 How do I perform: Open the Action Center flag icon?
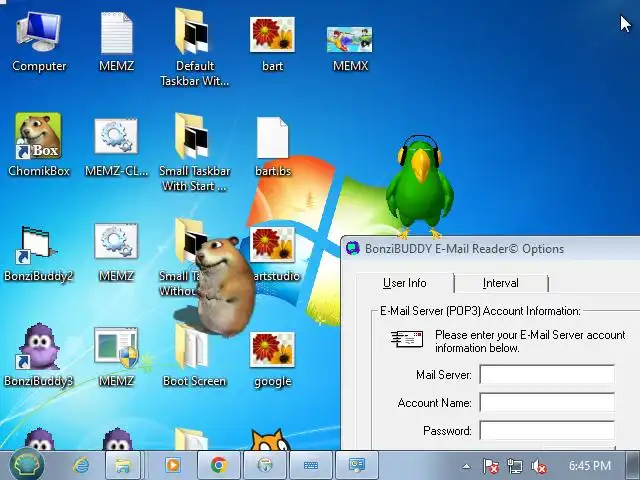pyautogui.click(x=491, y=466)
